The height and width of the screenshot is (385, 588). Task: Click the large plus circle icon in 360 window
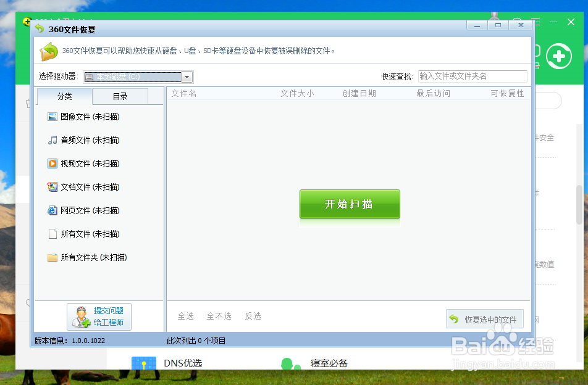(x=559, y=57)
